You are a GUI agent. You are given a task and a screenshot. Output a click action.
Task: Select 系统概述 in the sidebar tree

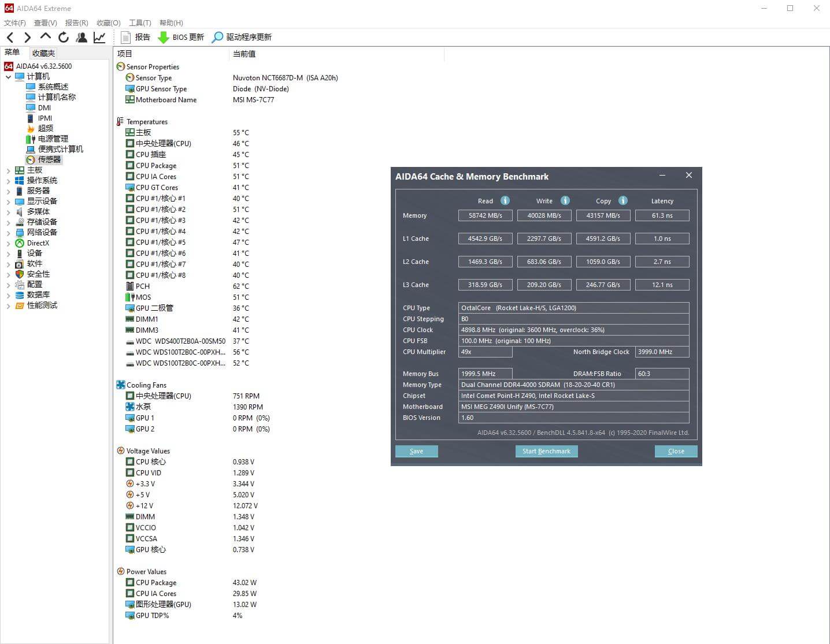tap(53, 87)
